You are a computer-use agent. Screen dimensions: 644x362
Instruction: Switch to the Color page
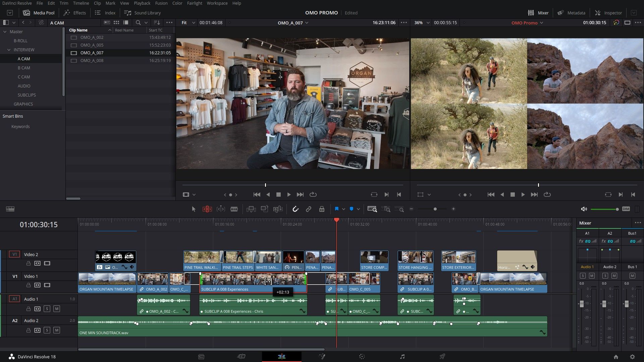[x=362, y=357]
